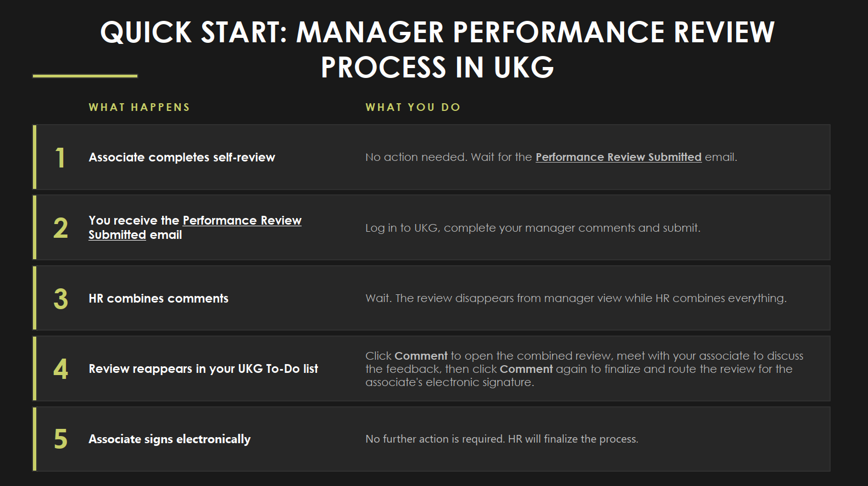Screen dimensions: 868x486
Task: Click the step number 5
Action: coord(60,439)
